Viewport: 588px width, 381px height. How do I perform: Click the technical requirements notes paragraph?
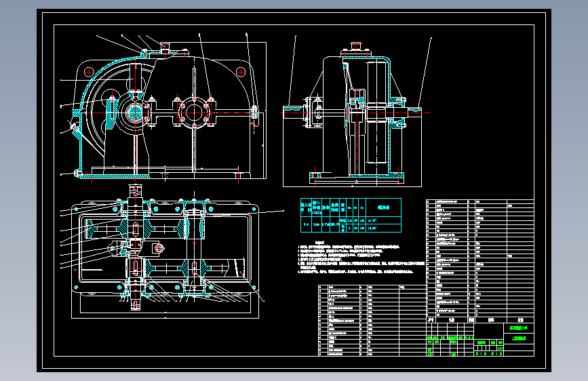(x=361, y=258)
